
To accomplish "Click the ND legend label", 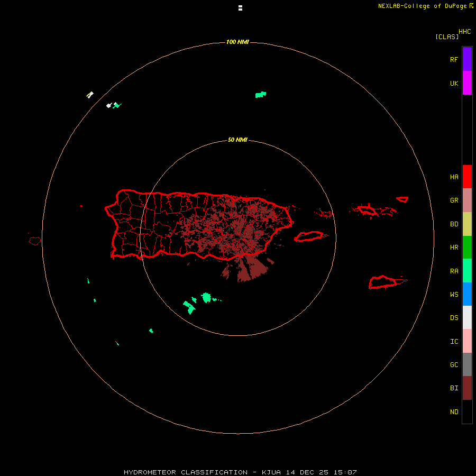I will [454, 411].
